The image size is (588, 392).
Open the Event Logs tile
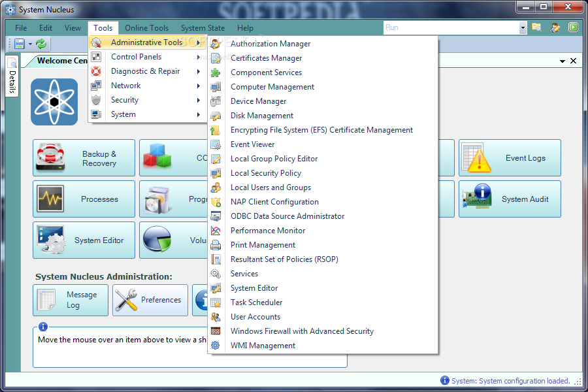point(510,158)
